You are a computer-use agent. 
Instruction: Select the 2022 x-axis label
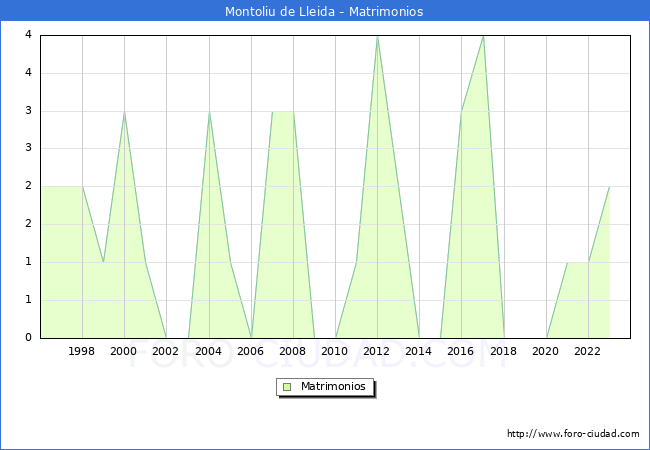pos(587,351)
